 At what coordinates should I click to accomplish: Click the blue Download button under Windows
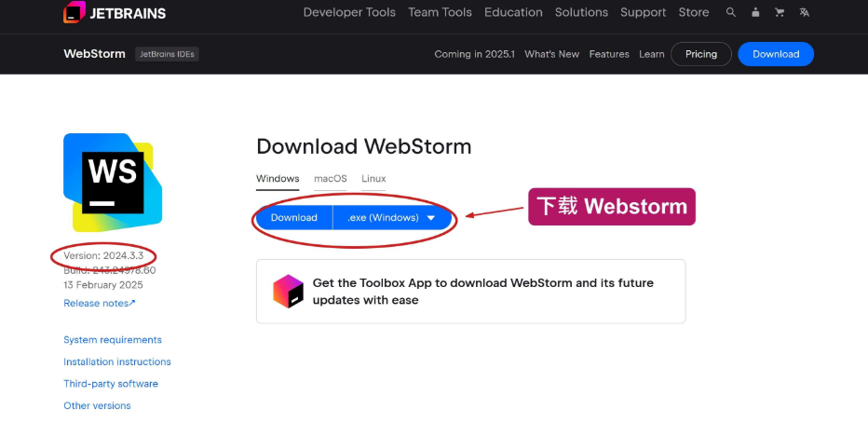[294, 218]
